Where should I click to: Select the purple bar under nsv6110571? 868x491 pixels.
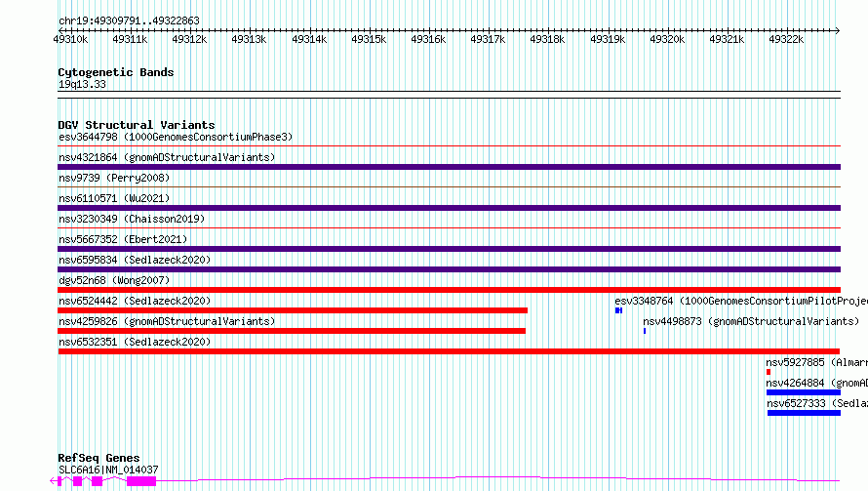pyautogui.click(x=449, y=208)
